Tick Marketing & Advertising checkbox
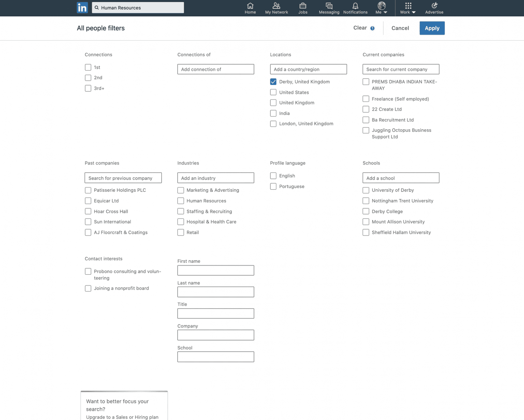The height and width of the screenshot is (420, 524). click(x=181, y=190)
